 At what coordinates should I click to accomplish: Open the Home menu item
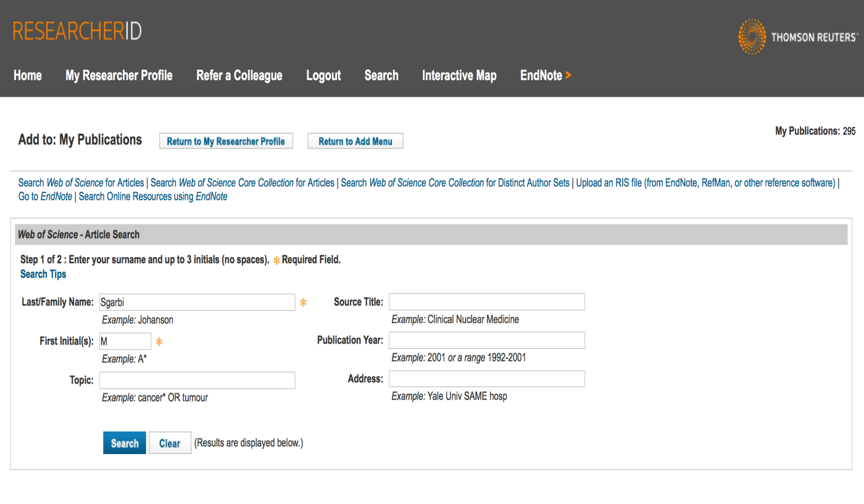click(28, 75)
